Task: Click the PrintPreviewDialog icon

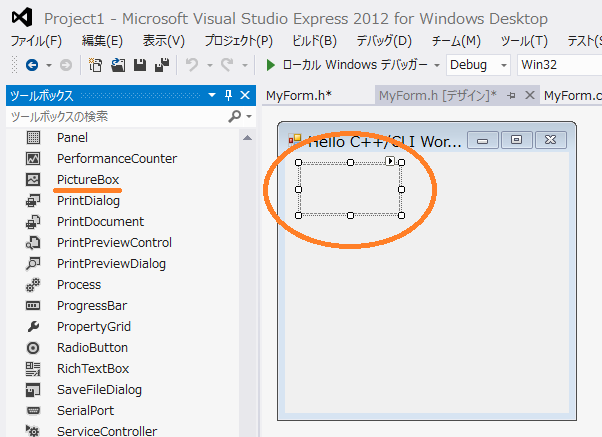Action: pos(33,263)
